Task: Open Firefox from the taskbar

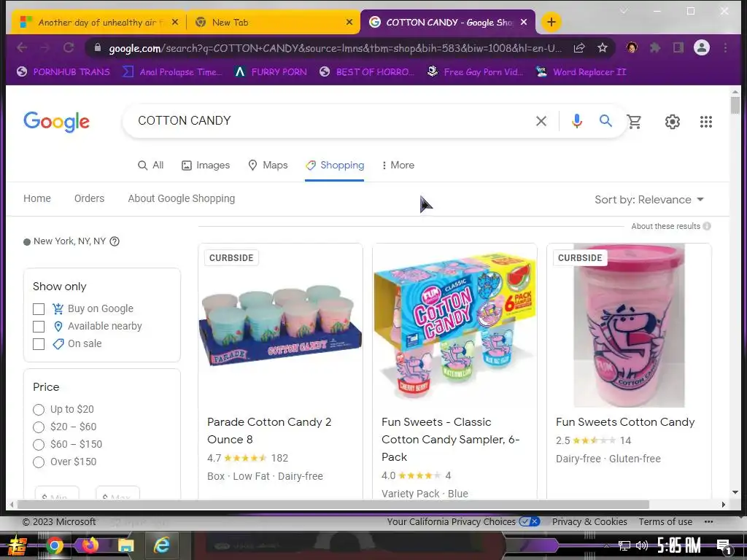Action: point(90,545)
